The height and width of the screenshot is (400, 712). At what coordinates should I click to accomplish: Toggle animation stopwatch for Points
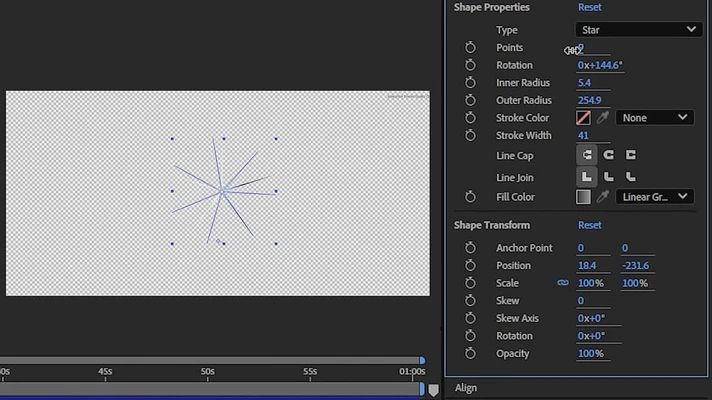point(470,47)
